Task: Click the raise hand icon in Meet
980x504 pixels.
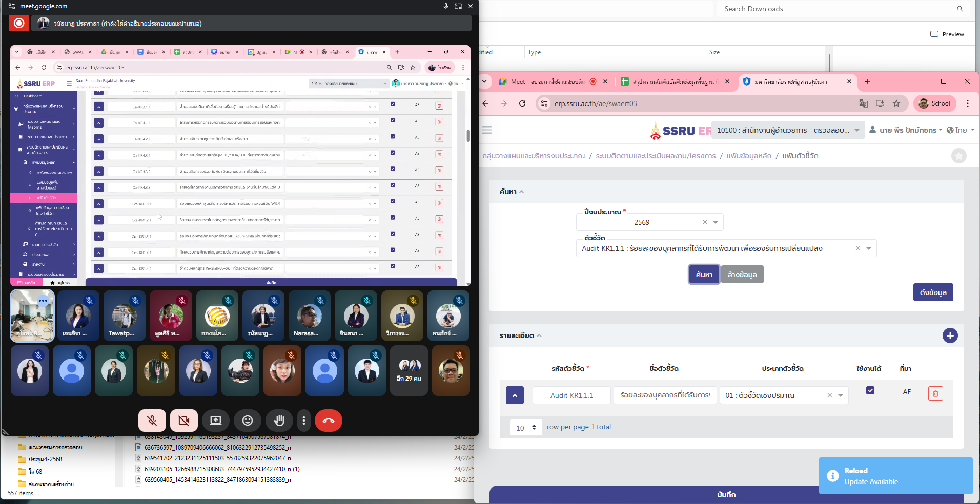Action: coord(279,421)
